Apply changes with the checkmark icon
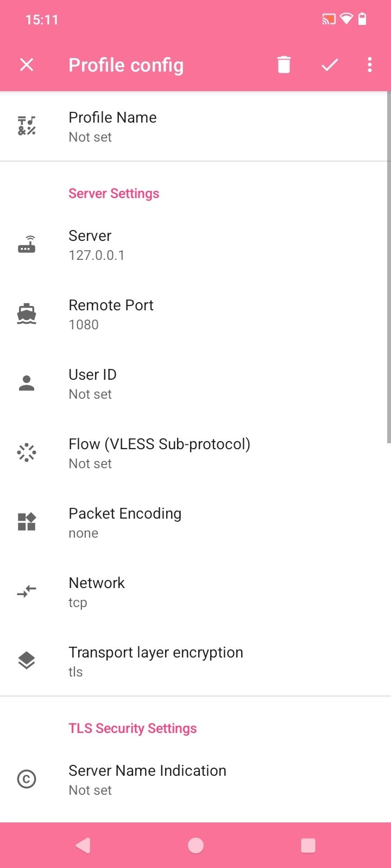Image resolution: width=391 pixels, height=868 pixels. [x=330, y=65]
